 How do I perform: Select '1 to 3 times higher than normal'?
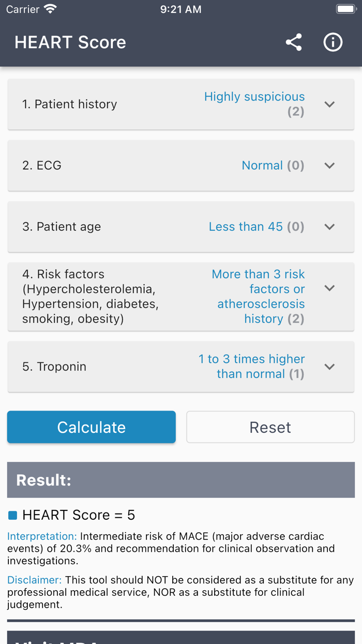(252, 366)
